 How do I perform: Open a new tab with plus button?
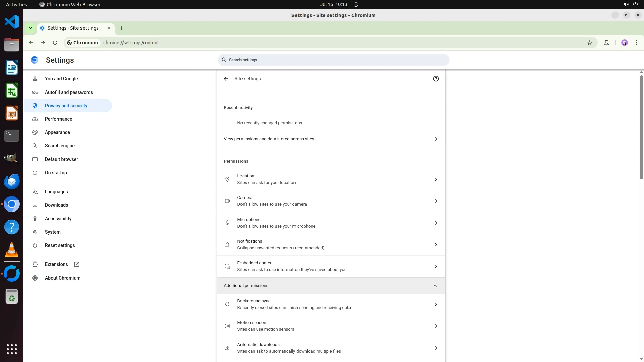click(x=121, y=28)
